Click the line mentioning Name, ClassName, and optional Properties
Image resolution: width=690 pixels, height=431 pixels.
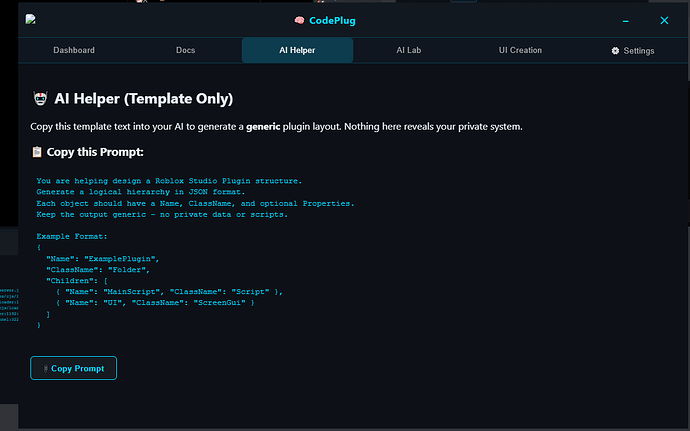pos(195,203)
